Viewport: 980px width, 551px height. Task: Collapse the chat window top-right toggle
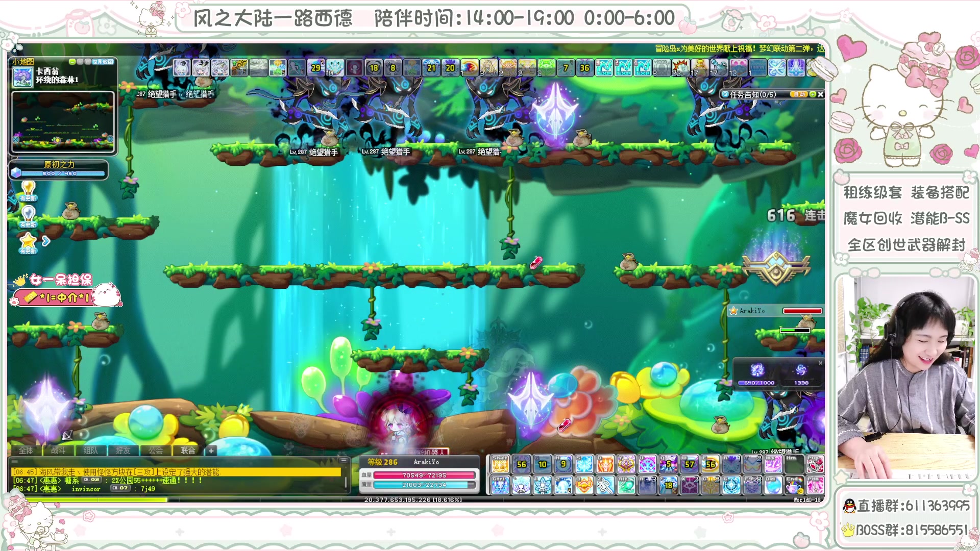pos(344,460)
